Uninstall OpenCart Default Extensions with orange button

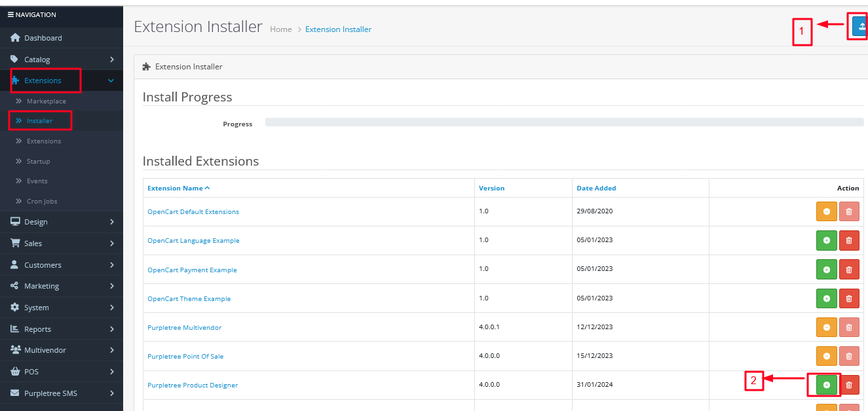coord(827,211)
